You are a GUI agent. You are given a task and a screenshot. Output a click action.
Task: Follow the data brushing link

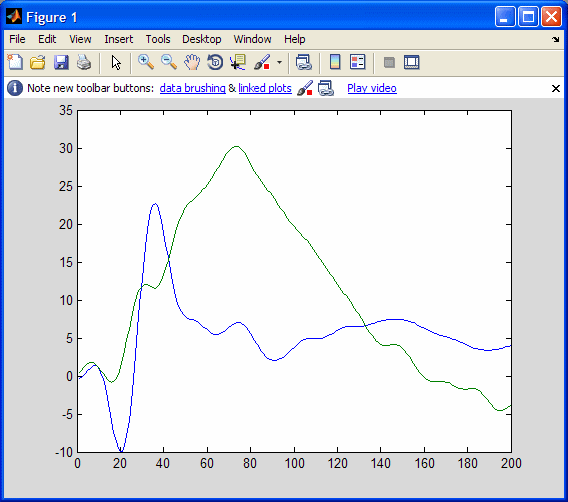point(192,88)
